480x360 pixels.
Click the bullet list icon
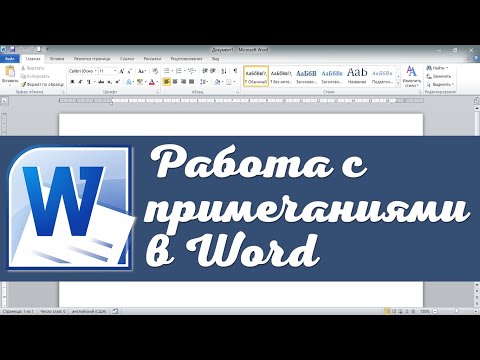point(167,71)
